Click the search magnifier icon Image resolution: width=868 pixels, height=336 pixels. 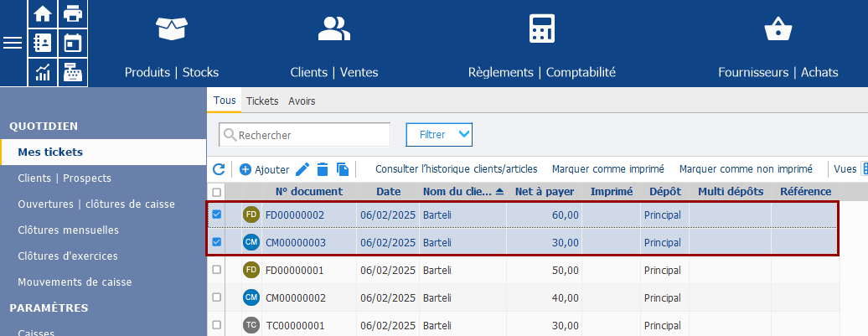point(230,135)
